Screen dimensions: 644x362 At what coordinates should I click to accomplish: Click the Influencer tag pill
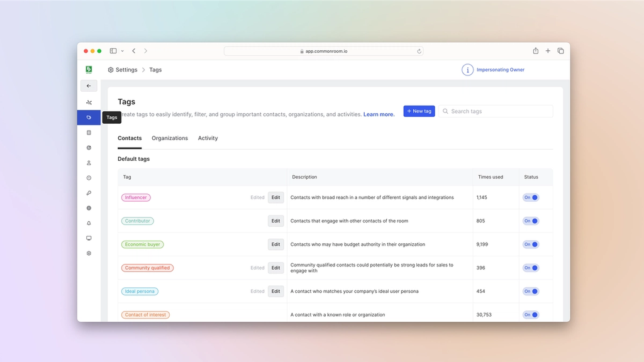point(136,197)
